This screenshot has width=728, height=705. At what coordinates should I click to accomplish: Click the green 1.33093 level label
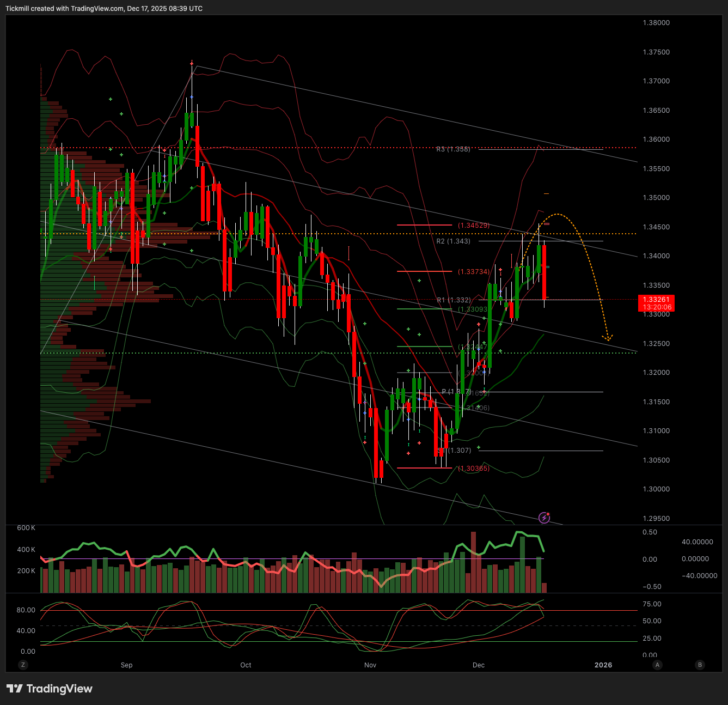[x=473, y=309]
